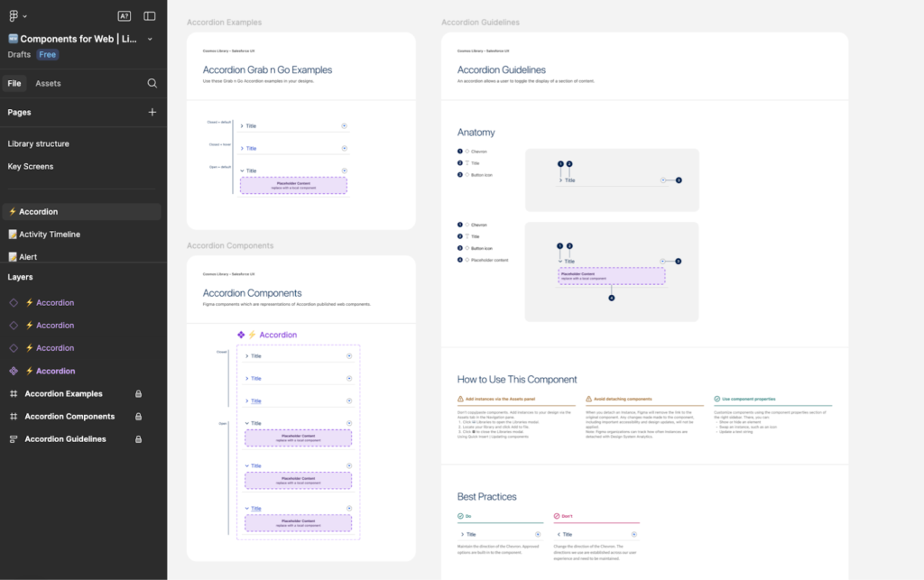
Task: Click the frame icon beside Accordion Examples
Action: [14, 394]
